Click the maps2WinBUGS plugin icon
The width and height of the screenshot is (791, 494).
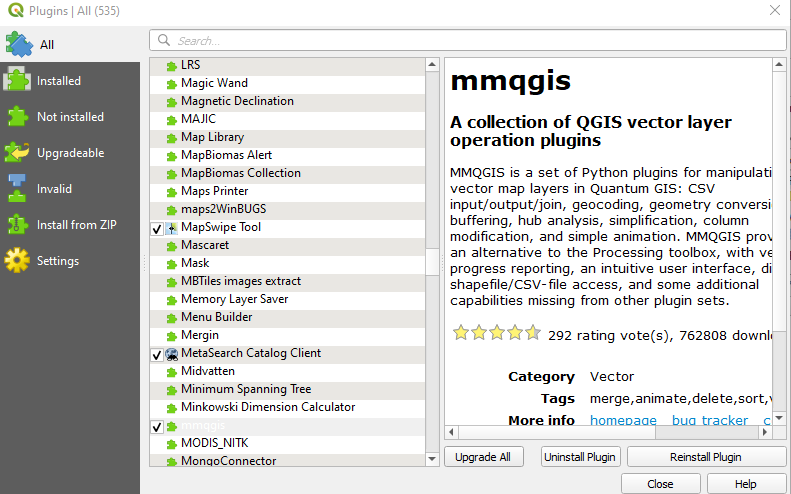(172, 210)
